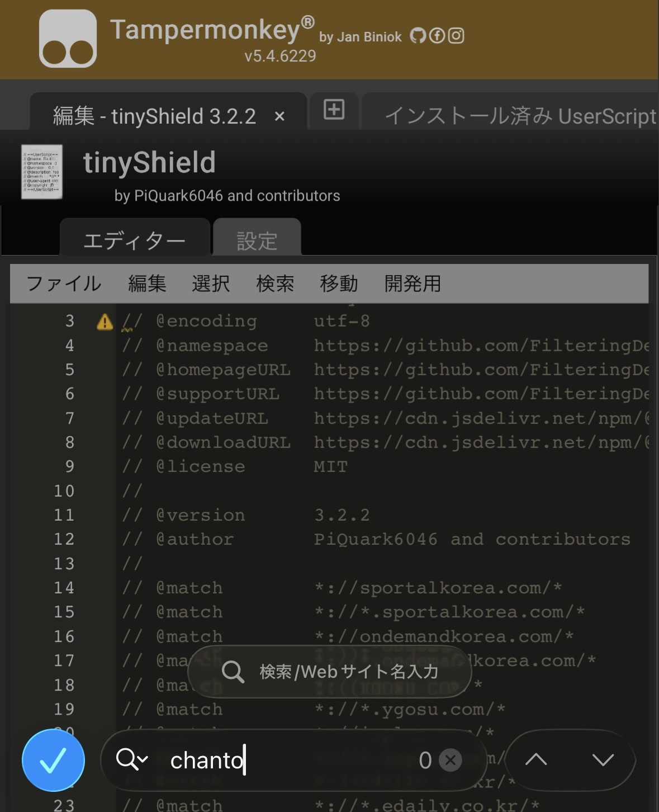
Task: Click @match *://*.ygosu.com/* line
Action: pyautogui.click(x=314, y=709)
